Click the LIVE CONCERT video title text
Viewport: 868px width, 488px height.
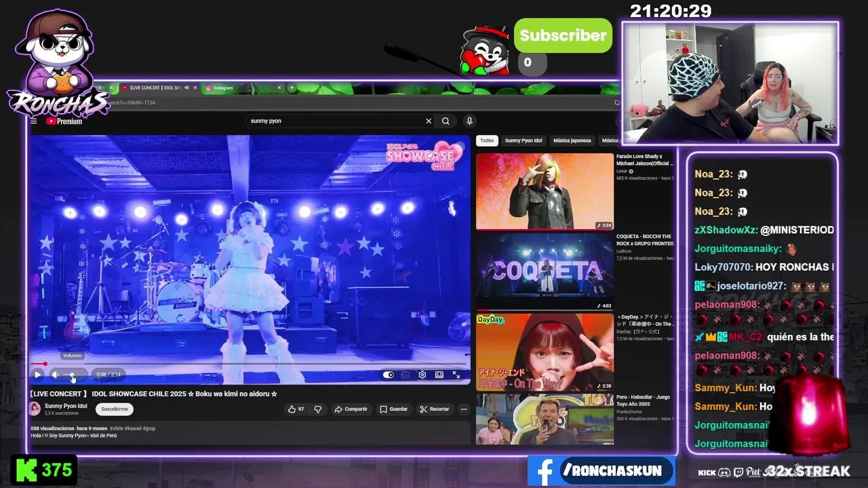153,394
